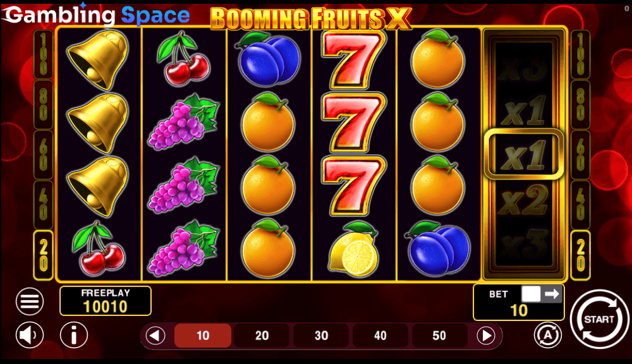Select the 60 paylines indicator on the left
Image resolution: width=632 pixels, height=364 pixels.
click(43, 155)
